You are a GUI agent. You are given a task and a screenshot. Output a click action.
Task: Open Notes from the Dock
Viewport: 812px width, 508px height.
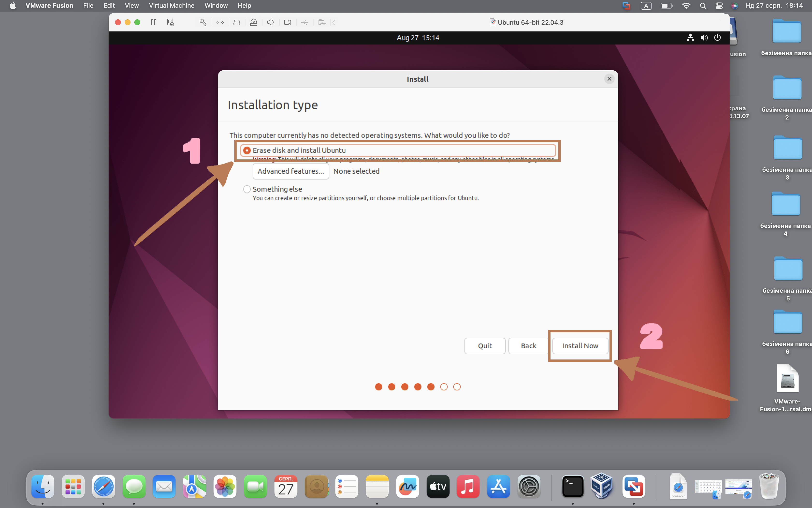(x=377, y=486)
